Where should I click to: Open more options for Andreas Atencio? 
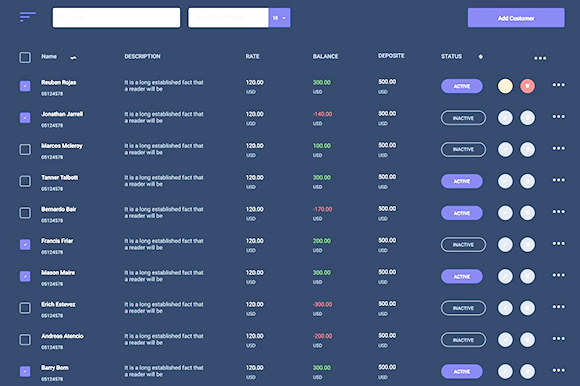tap(559, 338)
